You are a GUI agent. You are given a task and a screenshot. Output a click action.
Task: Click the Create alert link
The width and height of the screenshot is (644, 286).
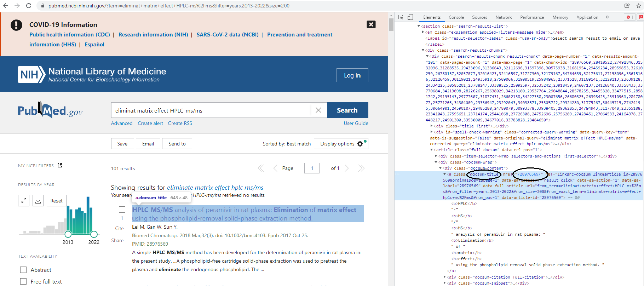tap(150, 123)
